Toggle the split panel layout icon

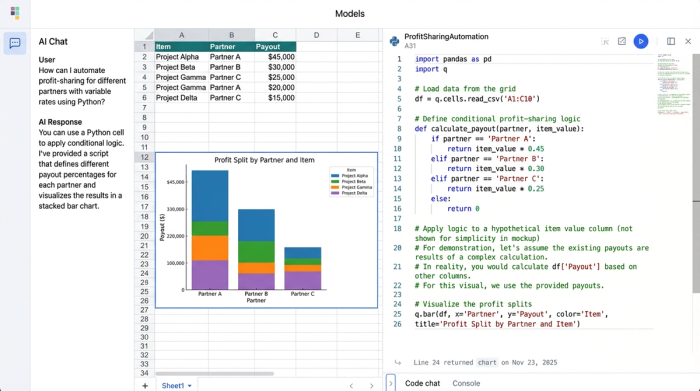671,42
